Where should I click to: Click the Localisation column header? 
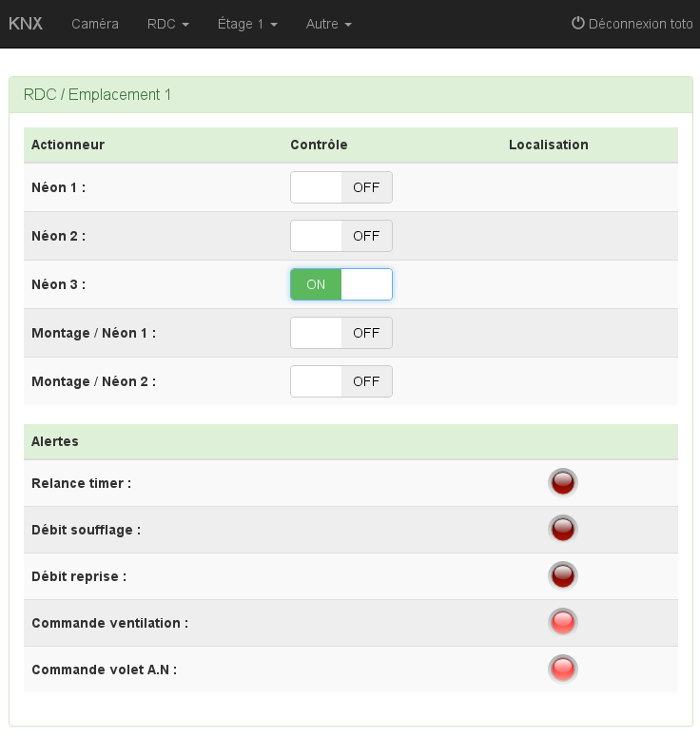point(548,145)
